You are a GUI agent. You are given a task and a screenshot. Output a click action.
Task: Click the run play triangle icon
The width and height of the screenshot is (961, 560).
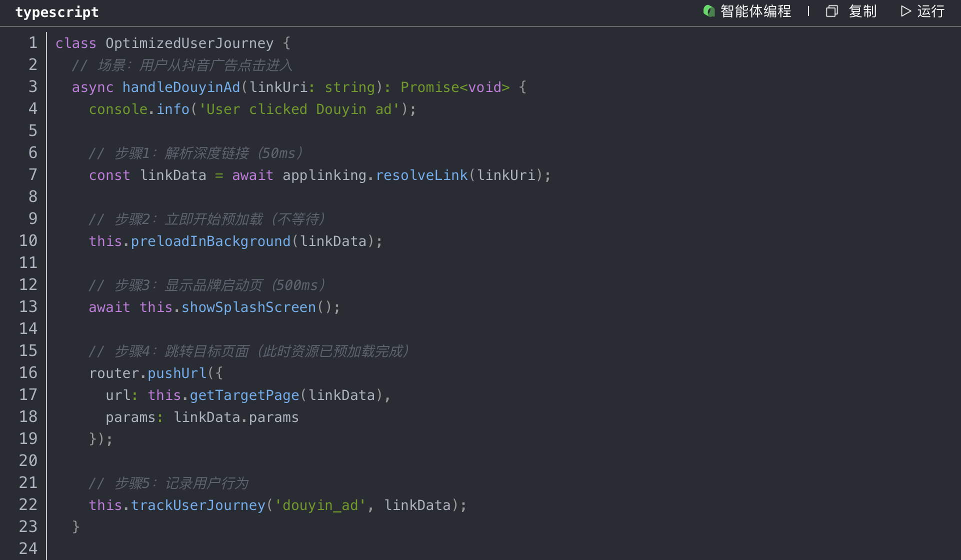905,11
